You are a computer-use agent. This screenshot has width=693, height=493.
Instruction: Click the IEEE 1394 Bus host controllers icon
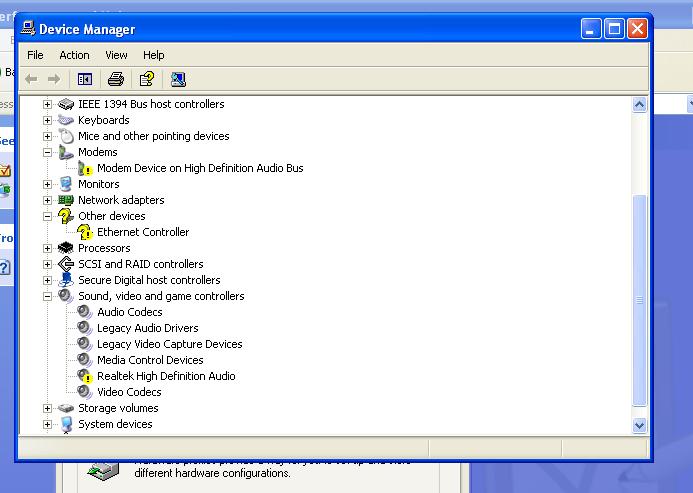coord(66,104)
